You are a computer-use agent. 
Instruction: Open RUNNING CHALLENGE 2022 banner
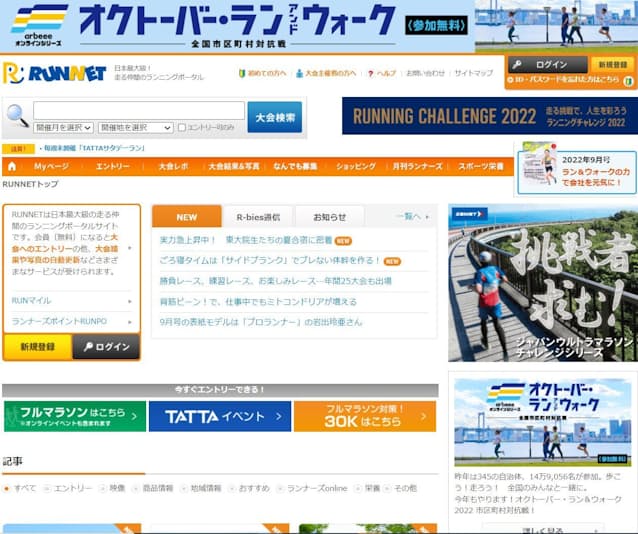tap(490, 116)
